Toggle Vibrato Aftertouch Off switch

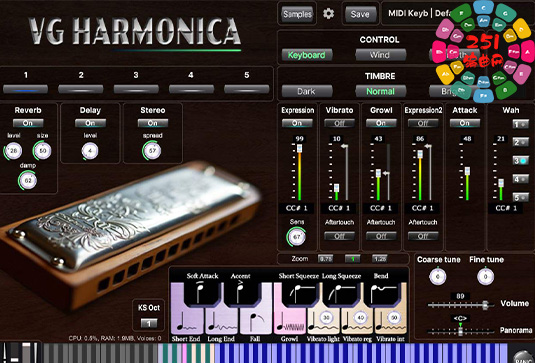[x=339, y=236]
